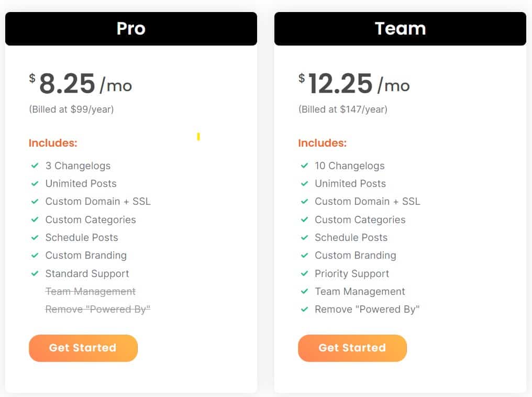Click the checkmark next to Unimited Posts under Pro

pyautogui.click(x=35, y=184)
